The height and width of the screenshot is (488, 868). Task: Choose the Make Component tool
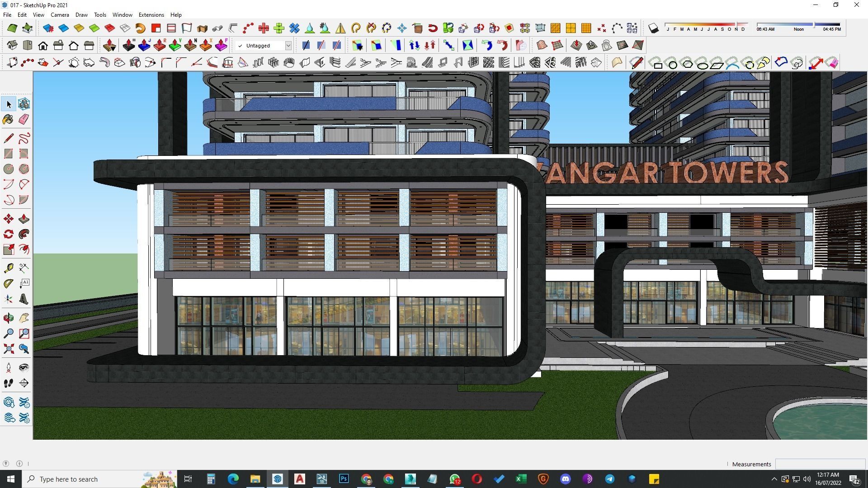[x=24, y=104]
